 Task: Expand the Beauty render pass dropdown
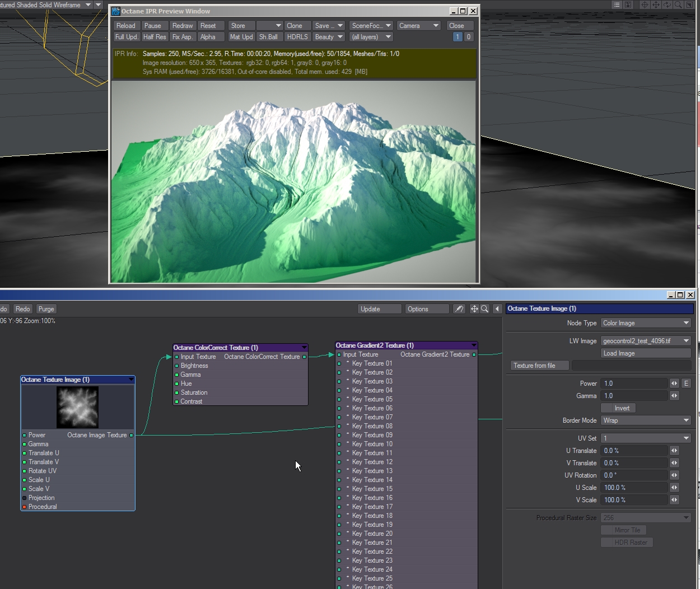coord(329,37)
